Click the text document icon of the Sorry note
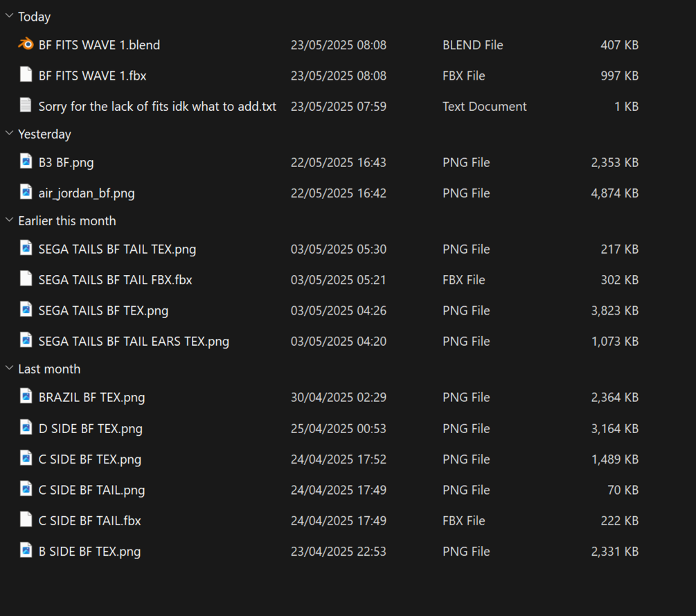696x616 pixels. (26, 105)
